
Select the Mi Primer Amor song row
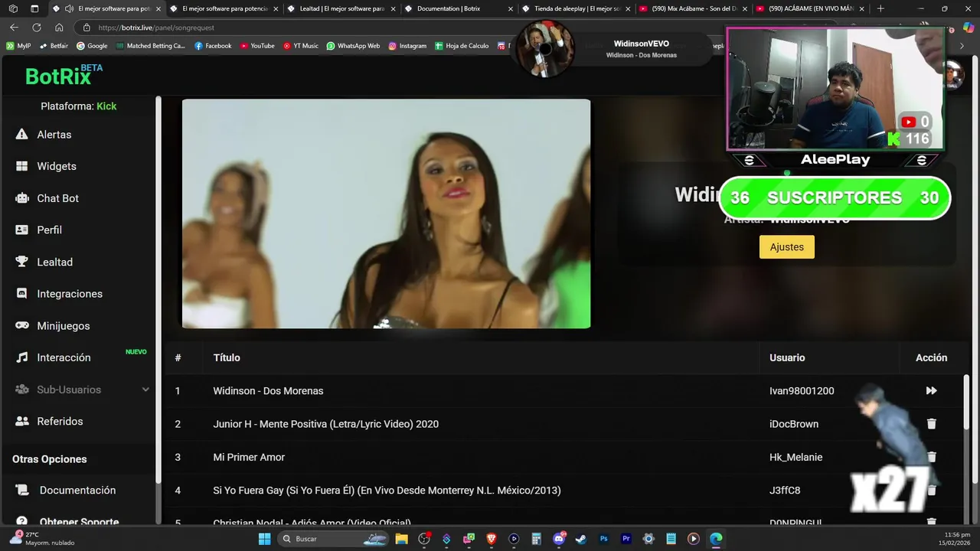pos(565,457)
